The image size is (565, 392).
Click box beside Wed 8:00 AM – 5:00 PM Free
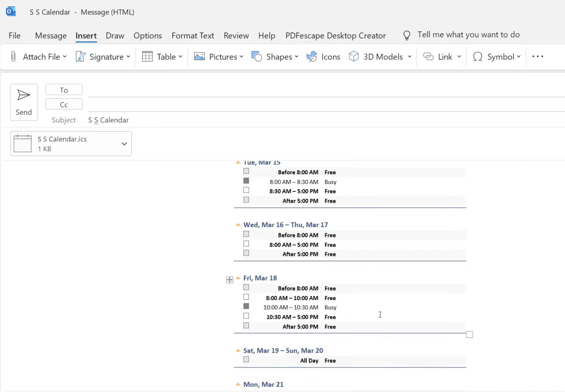(246, 244)
